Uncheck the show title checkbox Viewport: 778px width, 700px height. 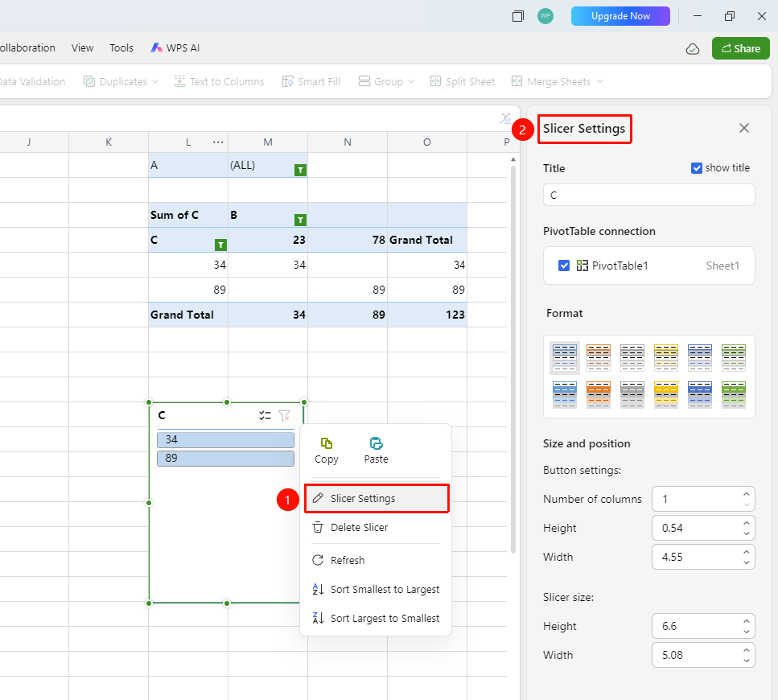tap(697, 168)
